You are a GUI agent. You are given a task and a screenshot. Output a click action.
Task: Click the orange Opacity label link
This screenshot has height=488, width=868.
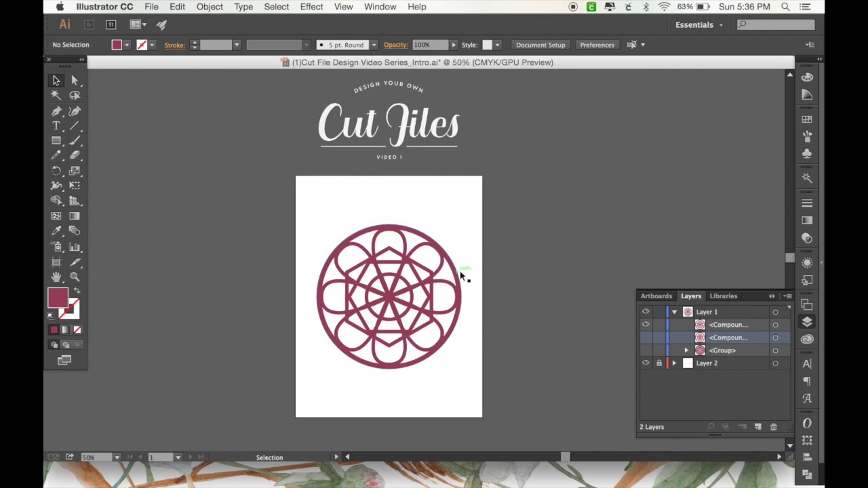[395, 45]
